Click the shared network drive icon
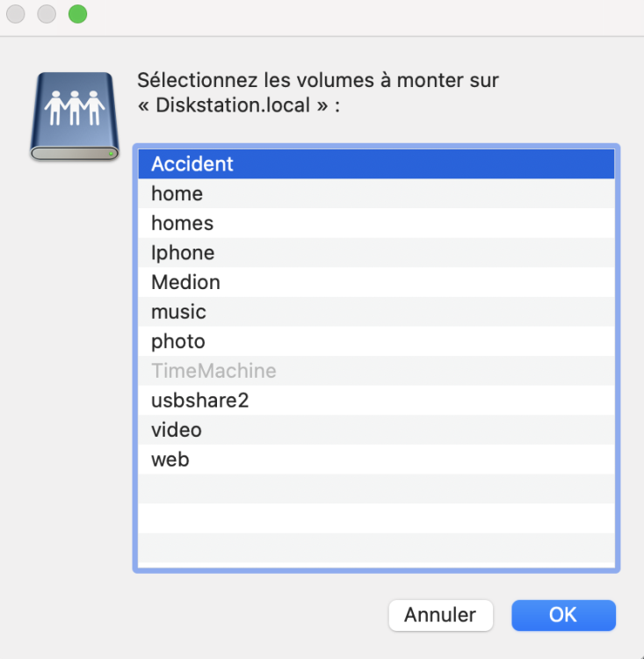 (75, 117)
